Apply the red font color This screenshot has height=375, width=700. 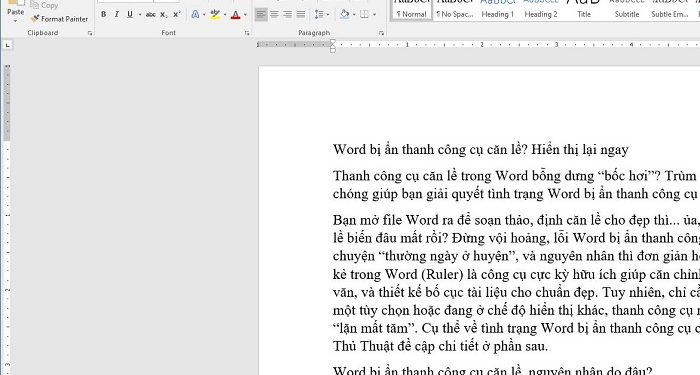(235, 14)
